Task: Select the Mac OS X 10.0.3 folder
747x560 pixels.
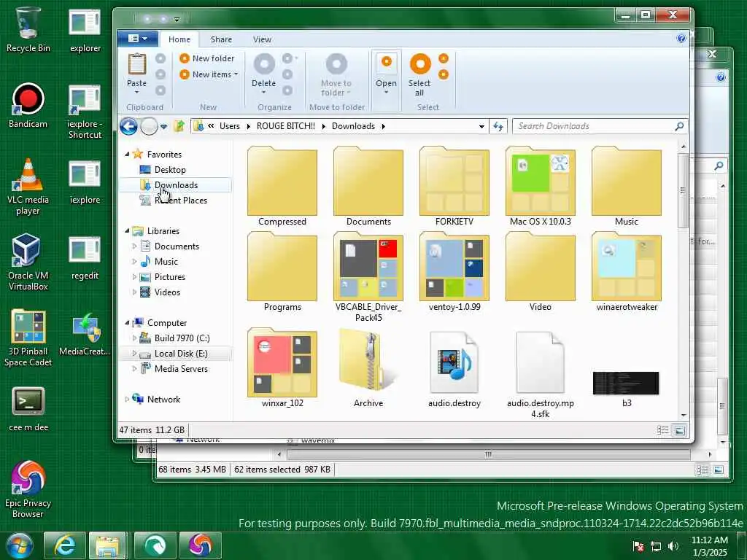Action: point(541,187)
